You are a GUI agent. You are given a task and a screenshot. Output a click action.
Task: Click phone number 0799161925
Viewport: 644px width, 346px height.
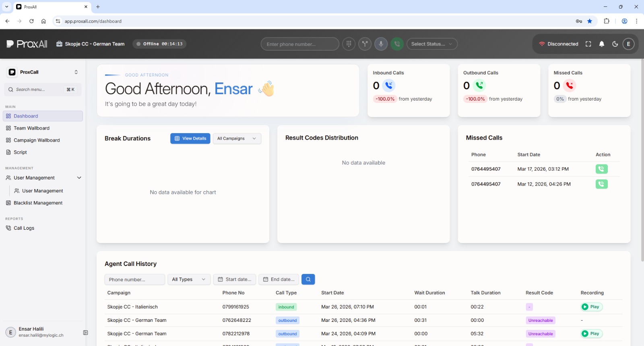[235, 307]
